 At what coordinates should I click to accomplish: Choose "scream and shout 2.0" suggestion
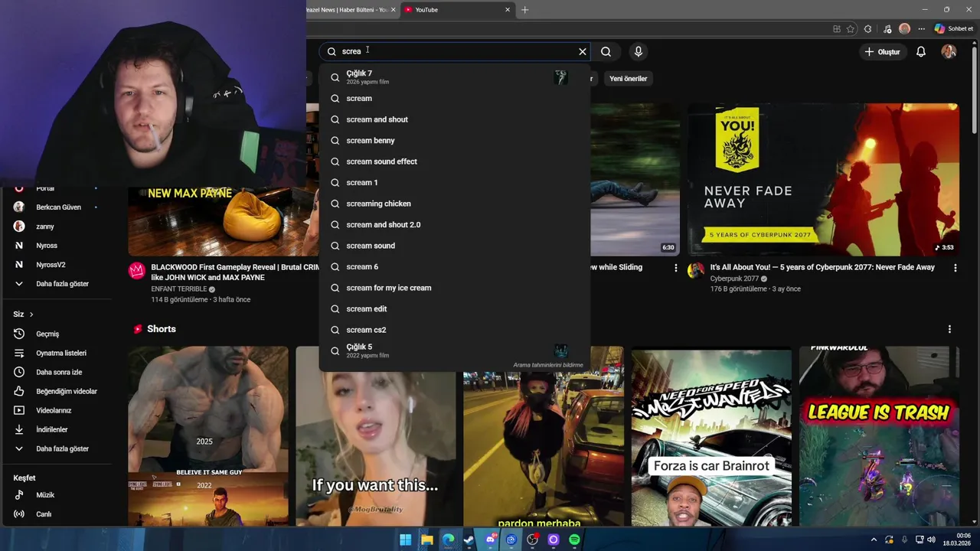pos(455,224)
